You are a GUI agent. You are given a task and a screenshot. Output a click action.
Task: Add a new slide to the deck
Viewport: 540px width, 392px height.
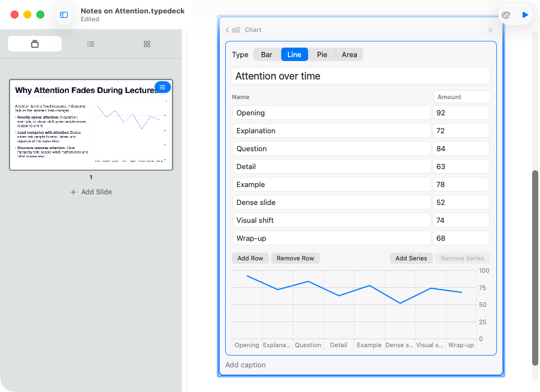(x=91, y=192)
